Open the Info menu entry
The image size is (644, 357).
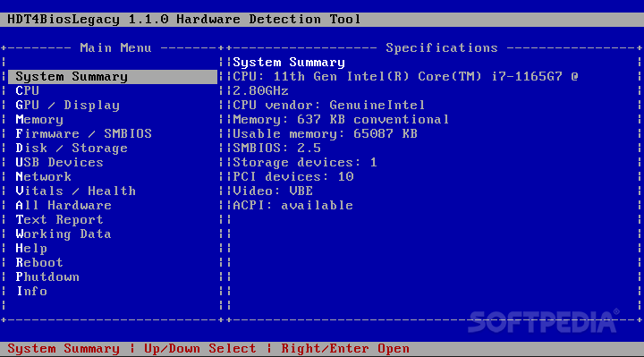[31, 292]
